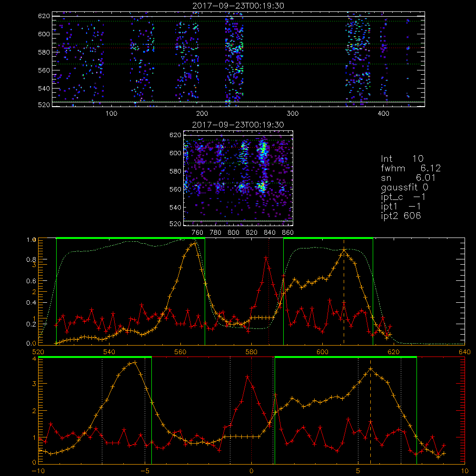Viewport: 476px width, 476px height.
Task: Select the 'sn 6.01' parameter line
Action: coord(408,178)
